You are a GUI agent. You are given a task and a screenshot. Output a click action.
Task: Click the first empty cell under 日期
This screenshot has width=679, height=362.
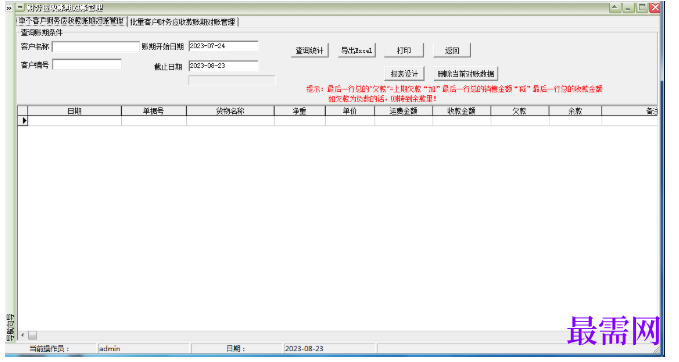tap(74, 121)
